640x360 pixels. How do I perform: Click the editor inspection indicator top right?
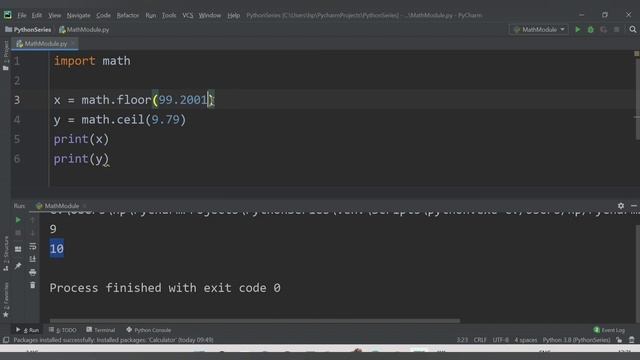636,53
